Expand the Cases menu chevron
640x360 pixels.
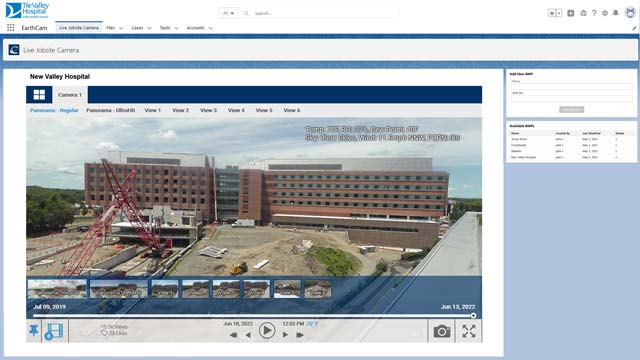coord(149,28)
